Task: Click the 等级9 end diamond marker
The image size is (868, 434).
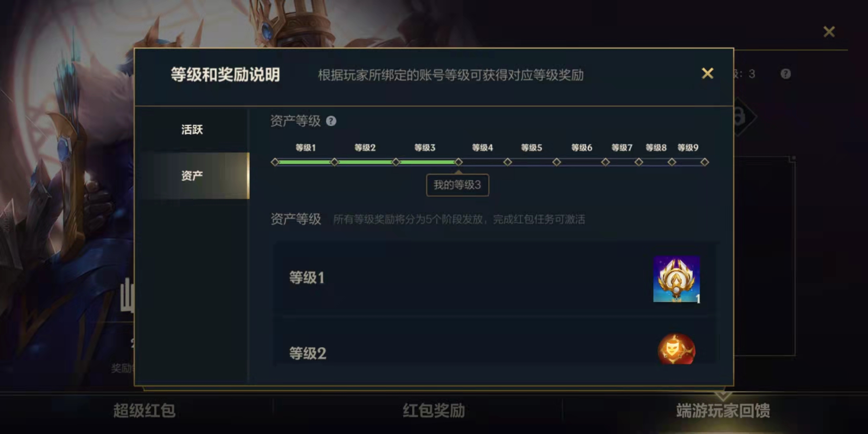Action: click(704, 162)
